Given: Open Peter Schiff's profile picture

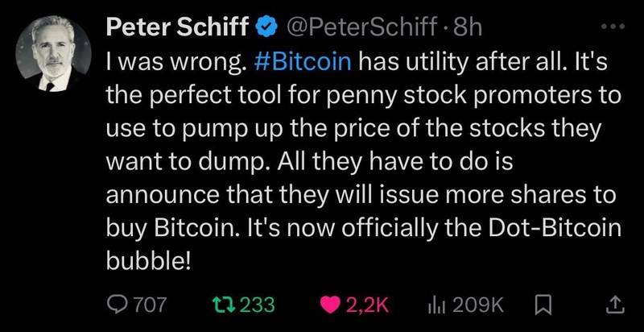Looking at the screenshot, I should click(53, 53).
